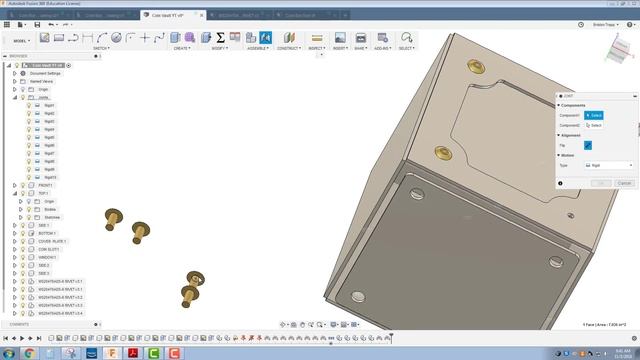640x360 pixels.
Task: Click the job status clock icon
Action: [x=581, y=25]
